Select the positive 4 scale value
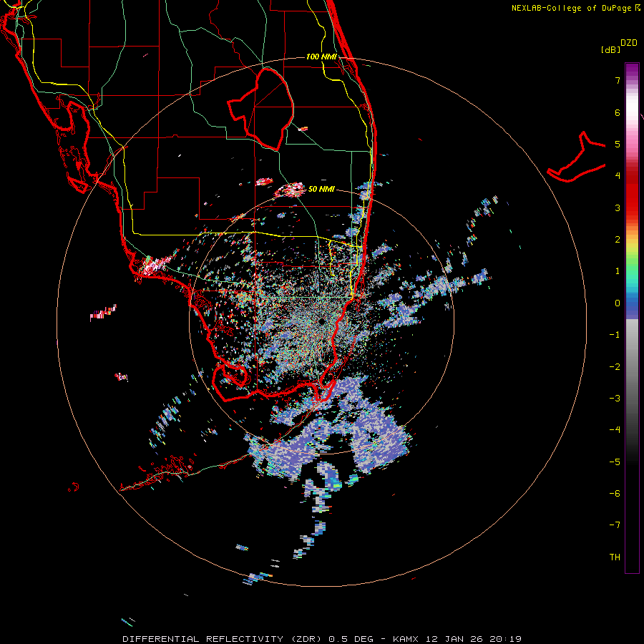Viewport: 644px width, 644px height. [618, 176]
